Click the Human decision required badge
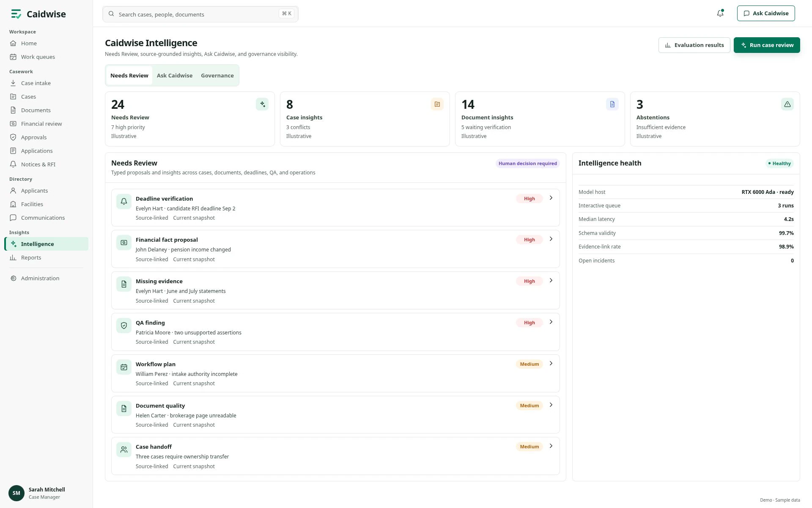 pos(527,163)
